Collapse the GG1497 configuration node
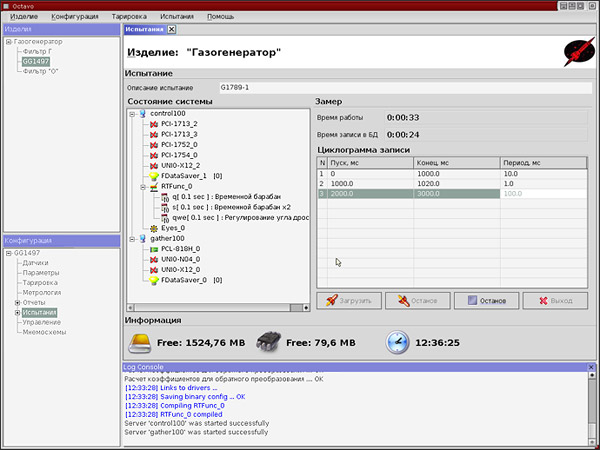This screenshot has width=600, height=450. tap(8, 253)
